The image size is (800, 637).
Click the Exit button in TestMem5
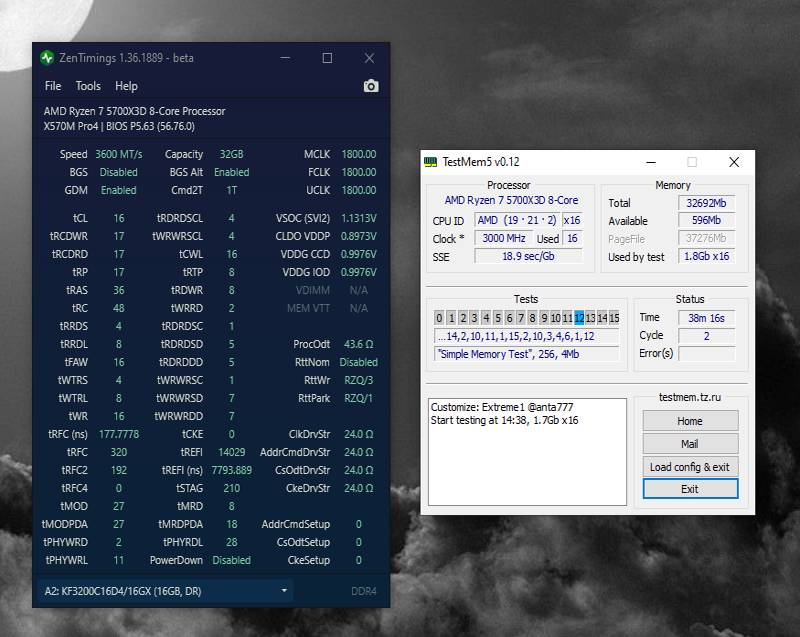(689, 489)
